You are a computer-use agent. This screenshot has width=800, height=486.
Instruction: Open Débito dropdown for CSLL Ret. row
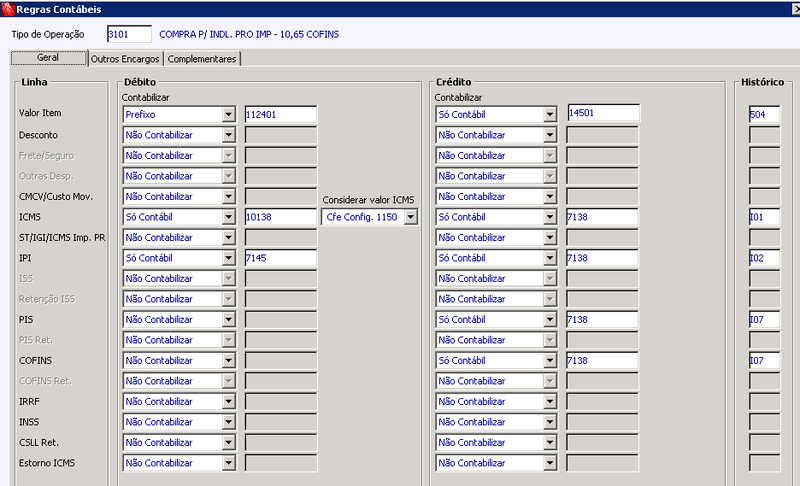point(229,443)
